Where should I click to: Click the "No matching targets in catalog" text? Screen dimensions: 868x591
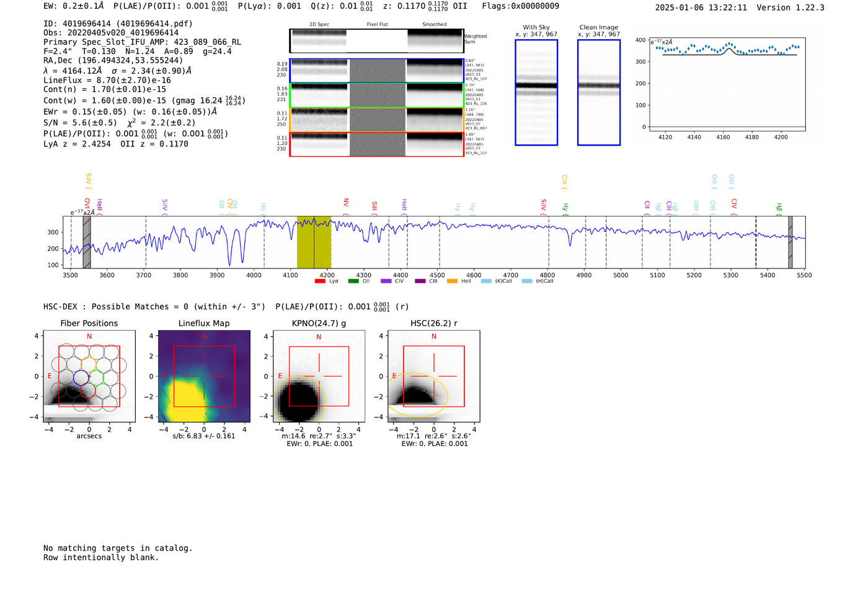118,548
